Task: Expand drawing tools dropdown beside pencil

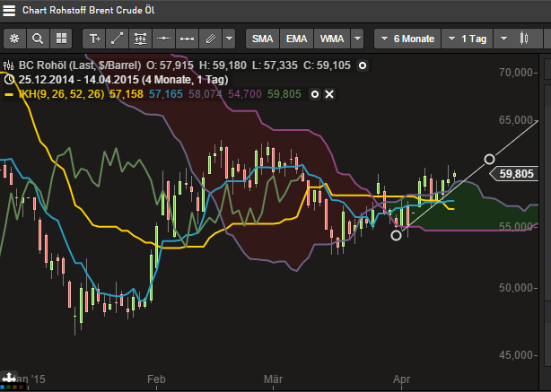Action: point(229,39)
